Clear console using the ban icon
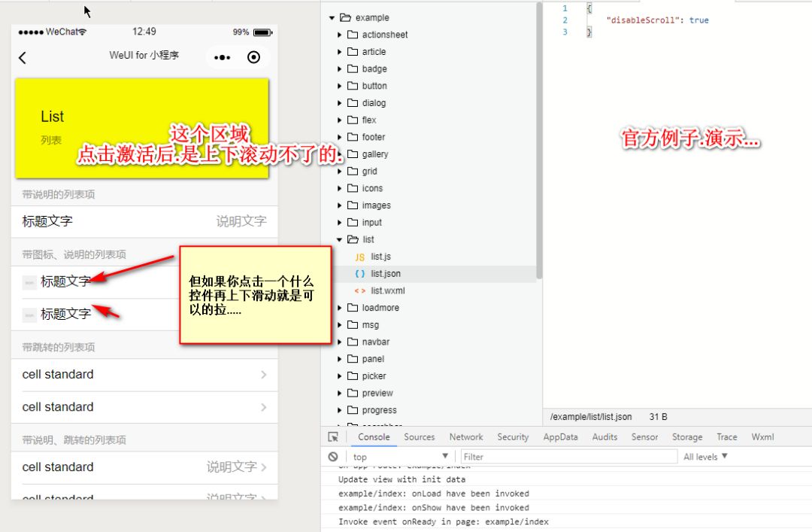The width and height of the screenshot is (812, 532). click(333, 456)
